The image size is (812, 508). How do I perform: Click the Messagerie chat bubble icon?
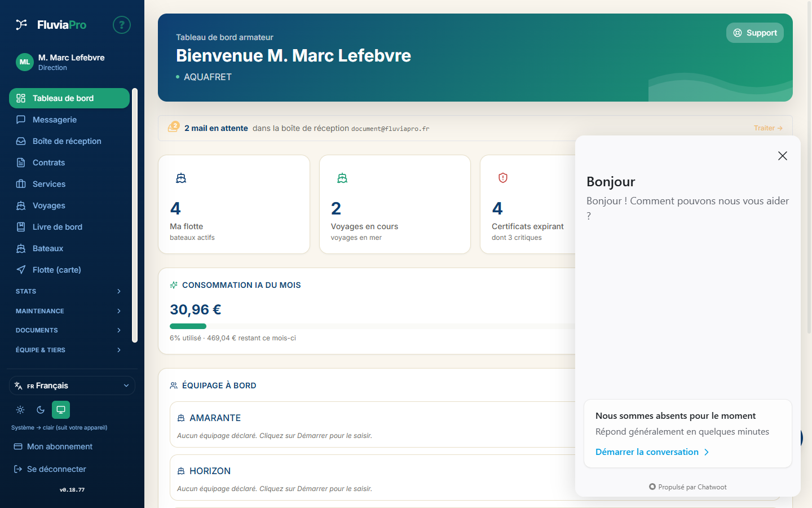(x=21, y=120)
